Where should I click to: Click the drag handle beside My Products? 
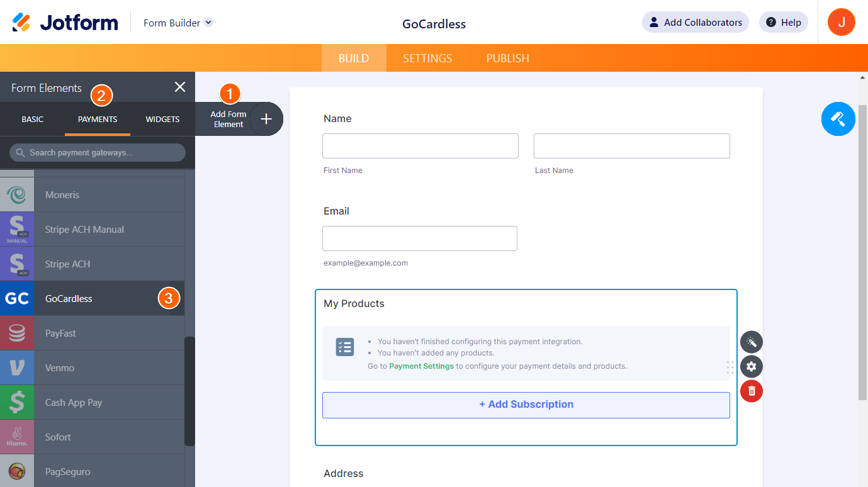730,367
